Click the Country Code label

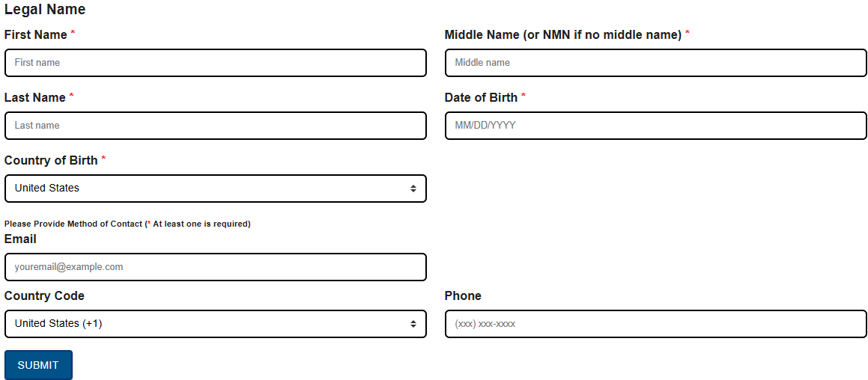[44, 296]
